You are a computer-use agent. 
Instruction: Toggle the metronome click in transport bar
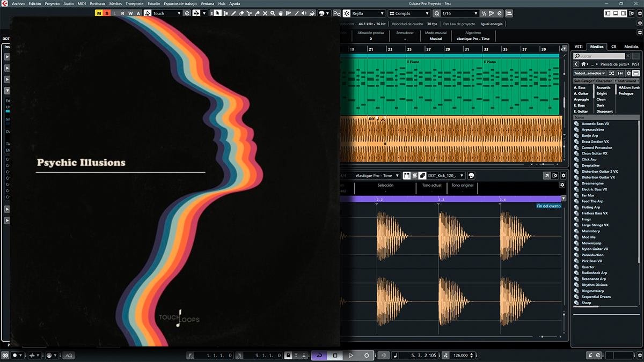click(591, 355)
